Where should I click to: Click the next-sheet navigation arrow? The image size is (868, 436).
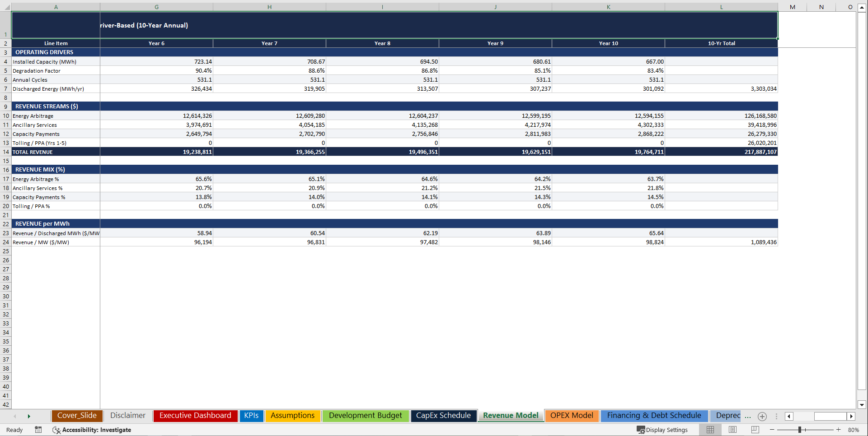click(29, 416)
